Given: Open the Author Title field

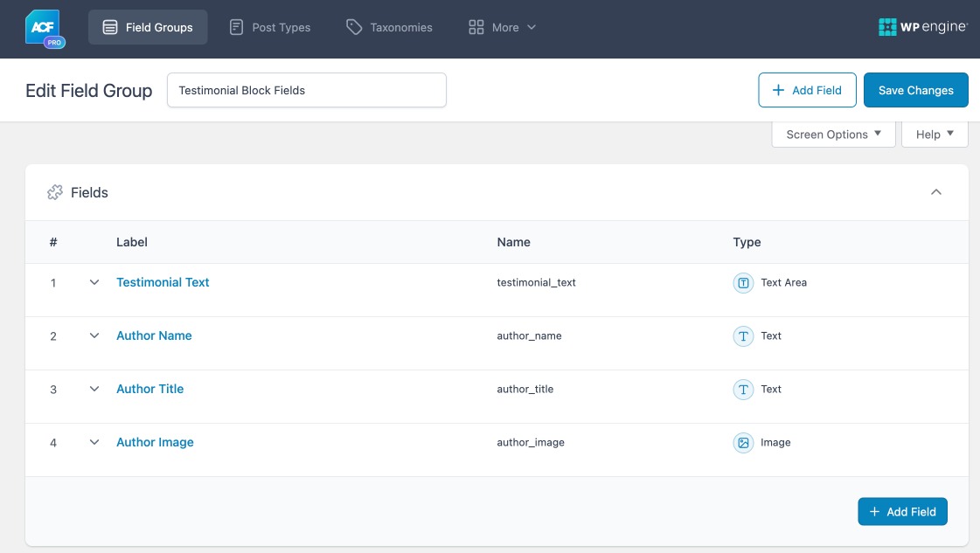Looking at the screenshot, I should pyautogui.click(x=150, y=389).
